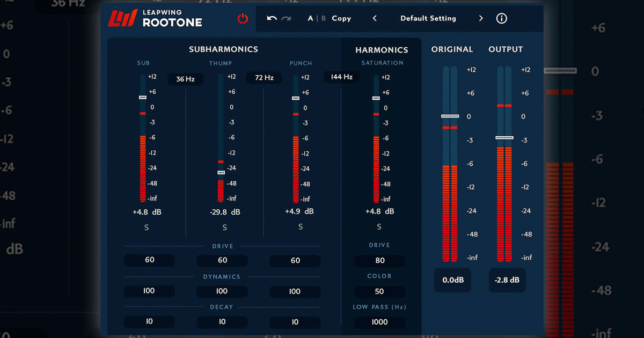Viewport: 644px width, 338px height.
Task: Go to previous preset with left chevron
Action: 375,18
